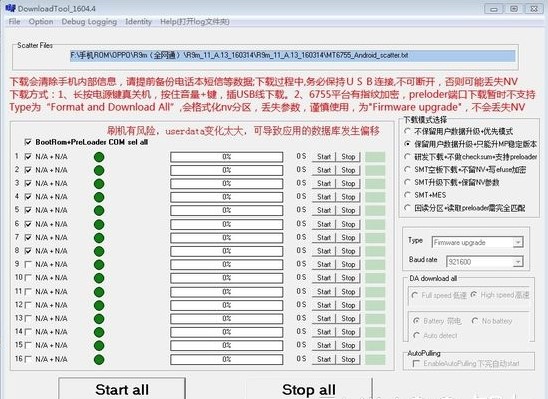Select first download mode radio 不保留用户数据升级
This screenshot has height=399, width=548.
[408, 131]
